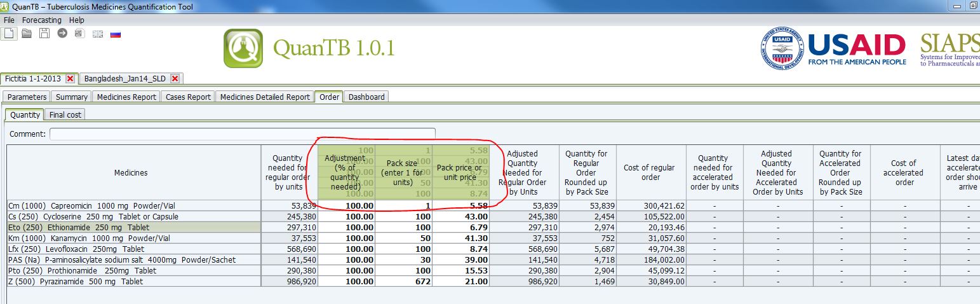Select the Order tab
Viewport: 980px width, 304px height.
[x=329, y=97]
